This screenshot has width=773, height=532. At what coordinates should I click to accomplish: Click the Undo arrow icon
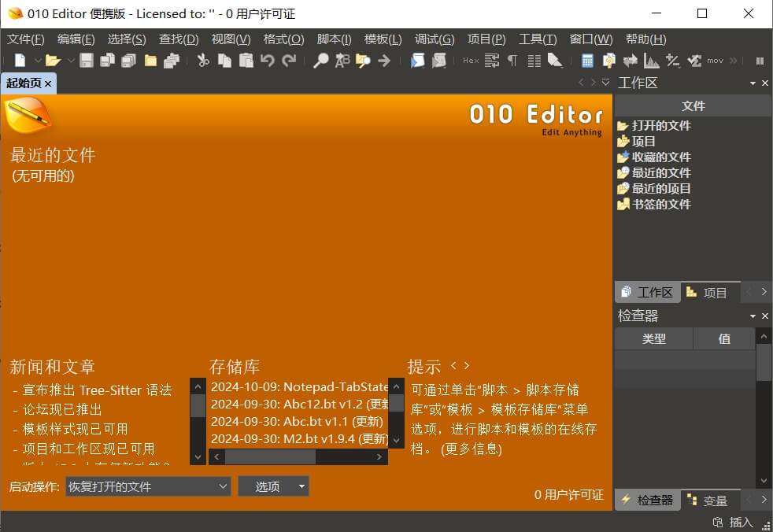point(267,60)
